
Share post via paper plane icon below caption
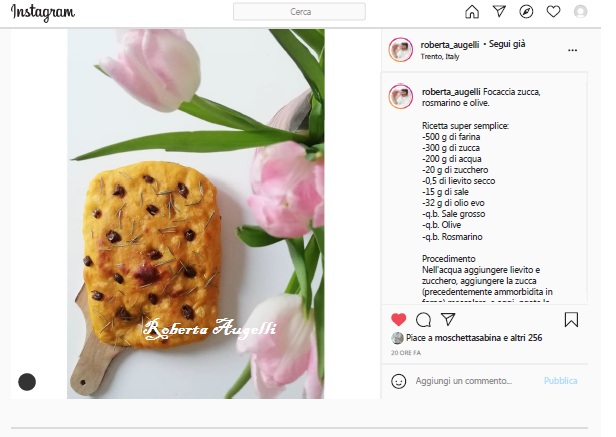point(448,319)
